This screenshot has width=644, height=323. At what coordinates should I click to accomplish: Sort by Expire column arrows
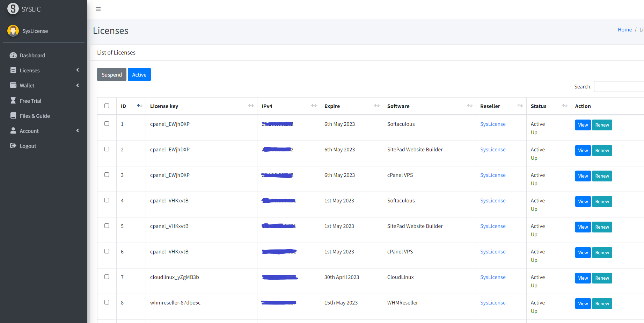click(376, 106)
